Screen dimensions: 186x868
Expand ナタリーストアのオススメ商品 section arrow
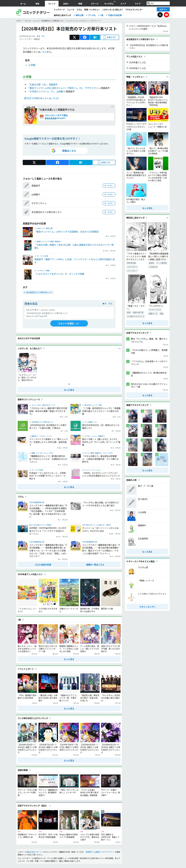157,561
